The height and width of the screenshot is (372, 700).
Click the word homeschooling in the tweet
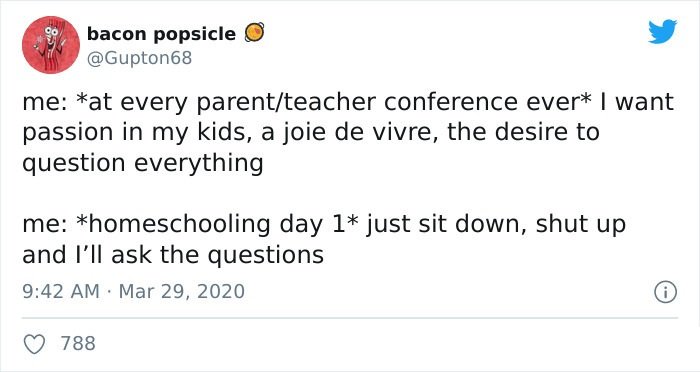tap(180, 225)
